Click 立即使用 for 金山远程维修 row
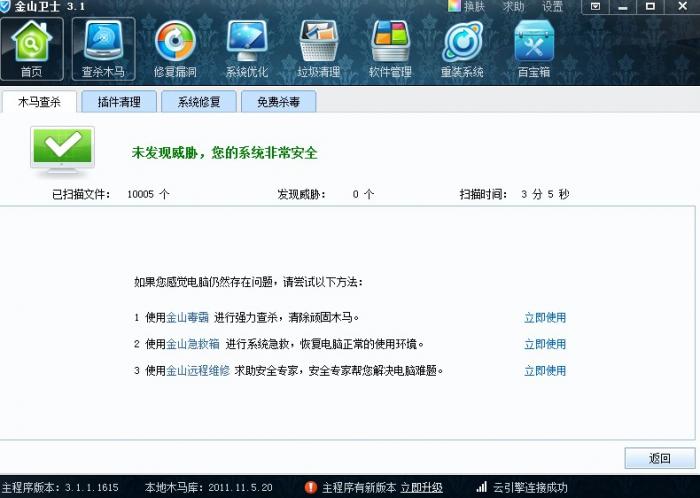This screenshot has width=700, height=498. [x=545, y=370]
